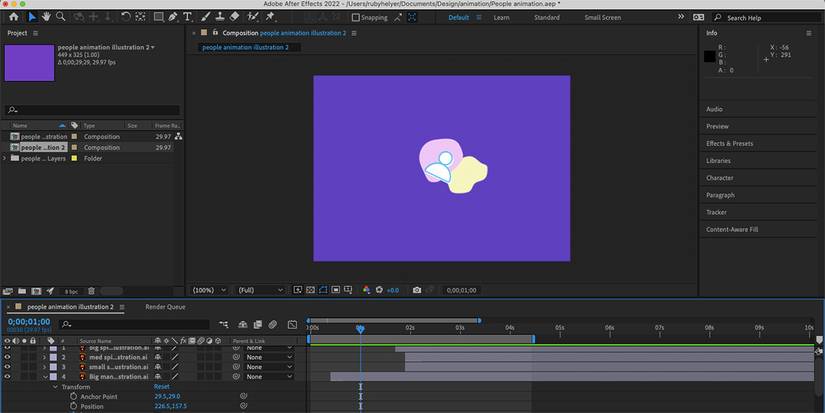Open the Full resolution dropdown
The width and height of the screenshot is (825, 413).
point(260,290)
